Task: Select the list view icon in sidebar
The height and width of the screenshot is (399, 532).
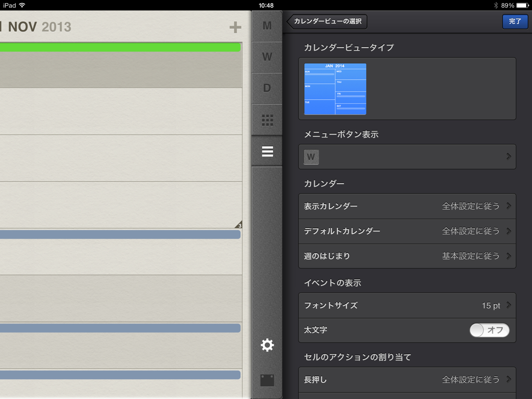Action: click(267, 152)
